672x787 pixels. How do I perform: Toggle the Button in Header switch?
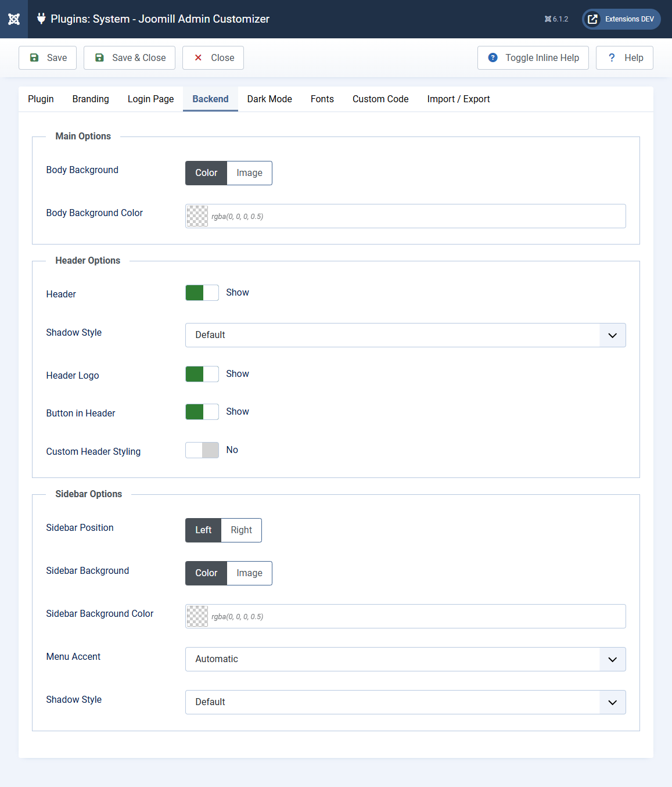point(202,412)
